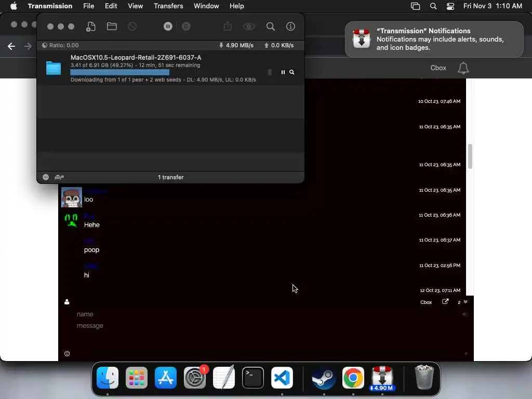
Task: Open System Settings from the Dock
Action: pyautogui.click(x=195, y=378)
